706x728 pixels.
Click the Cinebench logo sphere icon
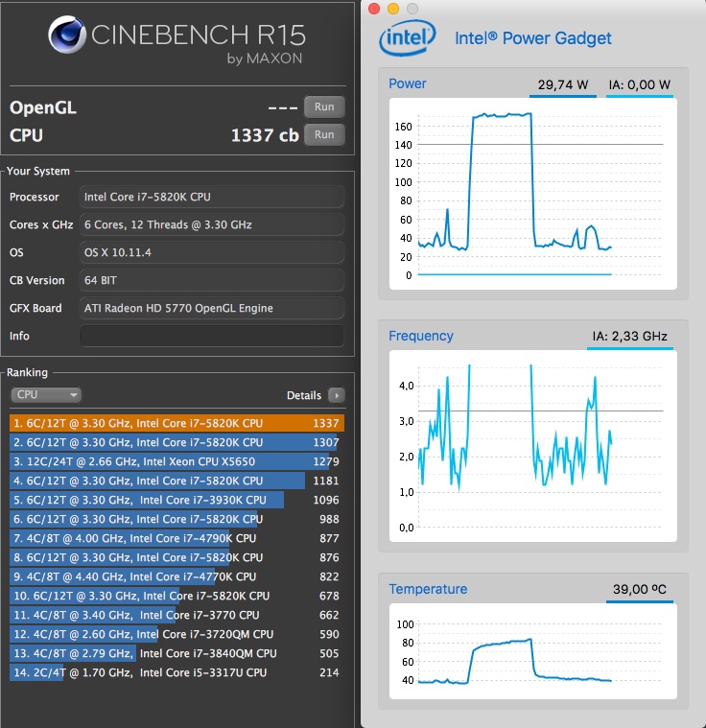(x=67, y=35)
